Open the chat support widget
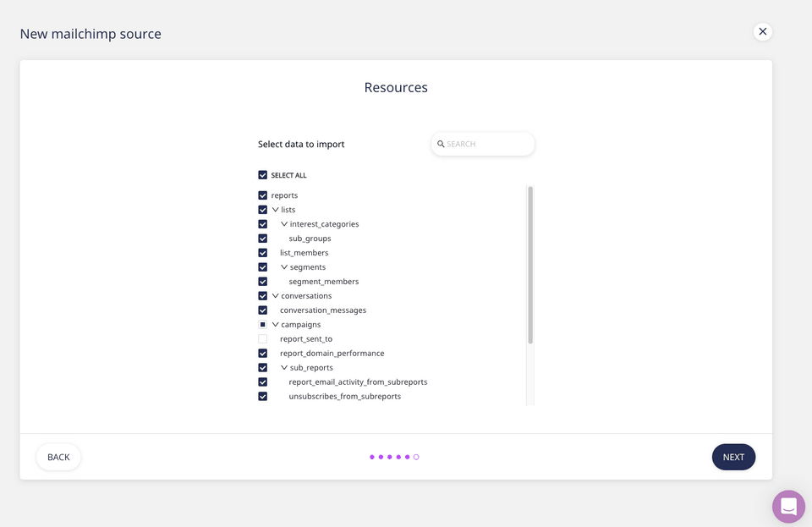 [788, 506]
